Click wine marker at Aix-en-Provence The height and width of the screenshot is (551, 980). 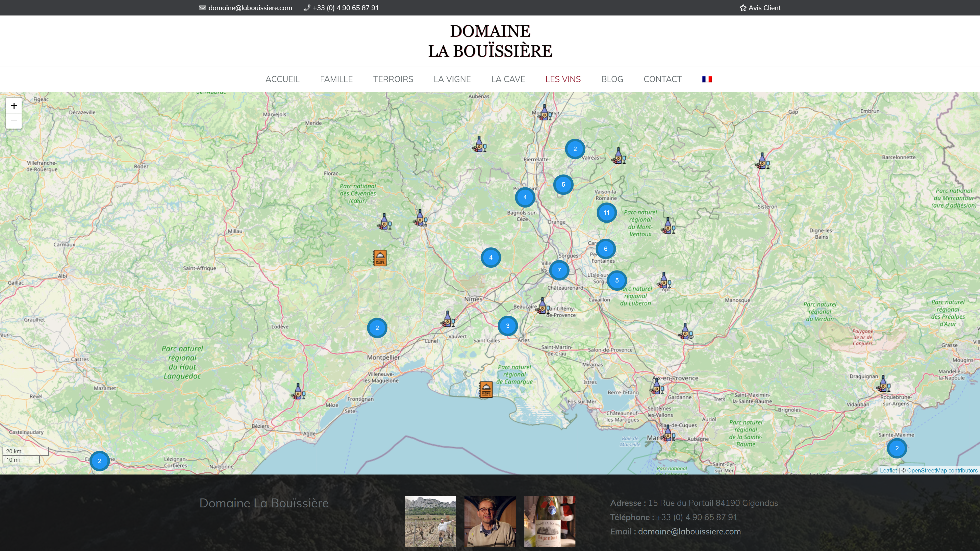(657, 386)
